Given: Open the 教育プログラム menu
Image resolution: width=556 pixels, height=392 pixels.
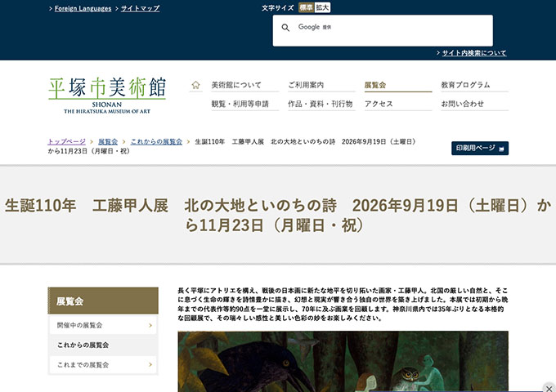Looking at the screenshot, I should (x=474, y=85).
